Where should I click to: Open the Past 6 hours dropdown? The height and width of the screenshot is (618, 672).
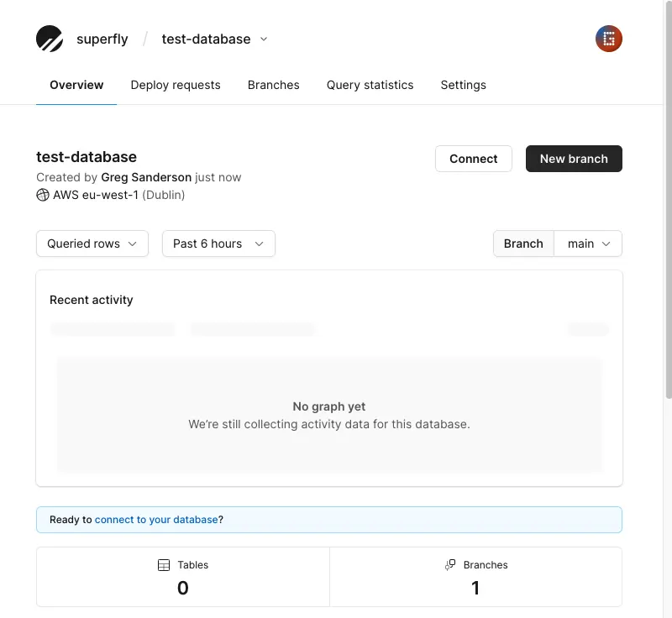tap(218, 244)
